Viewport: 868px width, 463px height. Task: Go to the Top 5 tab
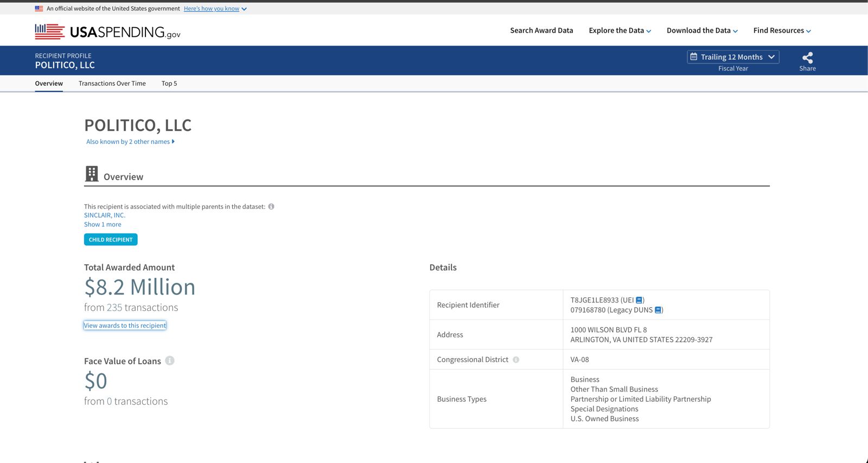coord(169,84)
